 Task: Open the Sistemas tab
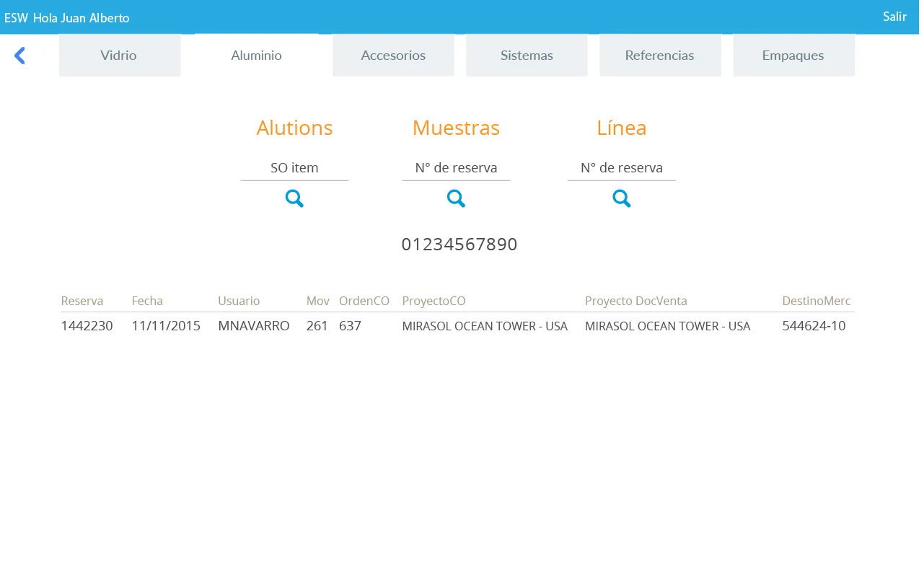coord(527,56)
